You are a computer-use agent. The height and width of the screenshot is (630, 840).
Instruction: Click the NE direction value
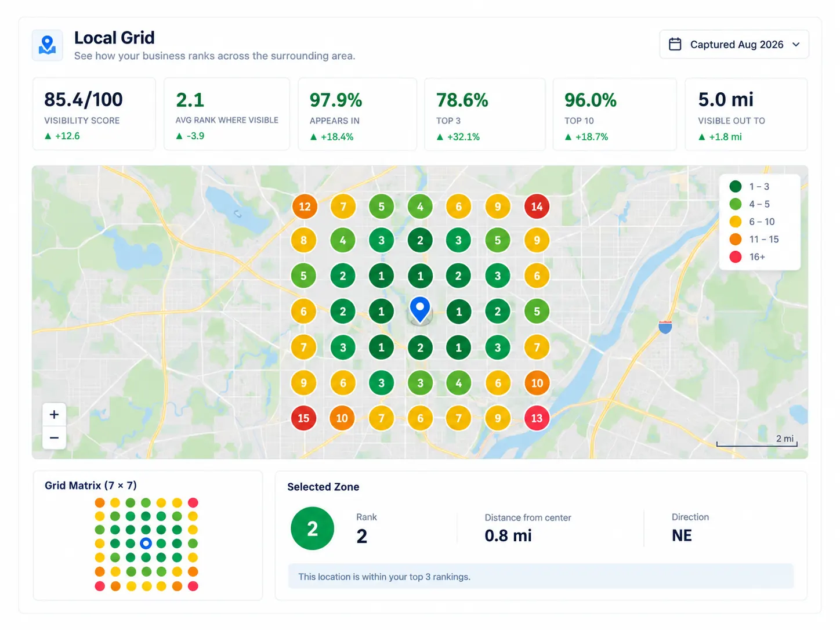(x=682, y=535)
